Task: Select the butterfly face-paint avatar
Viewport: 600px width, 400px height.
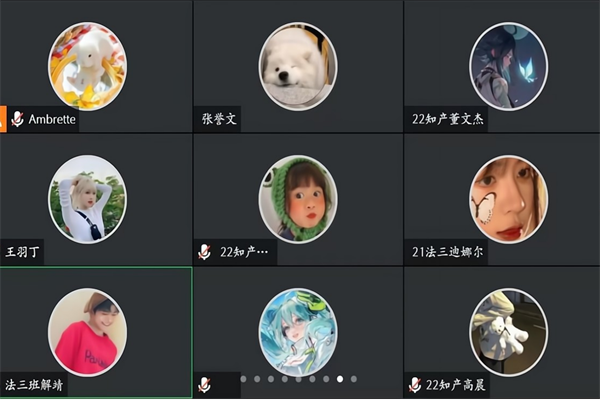Action: (x=509, y=199)
